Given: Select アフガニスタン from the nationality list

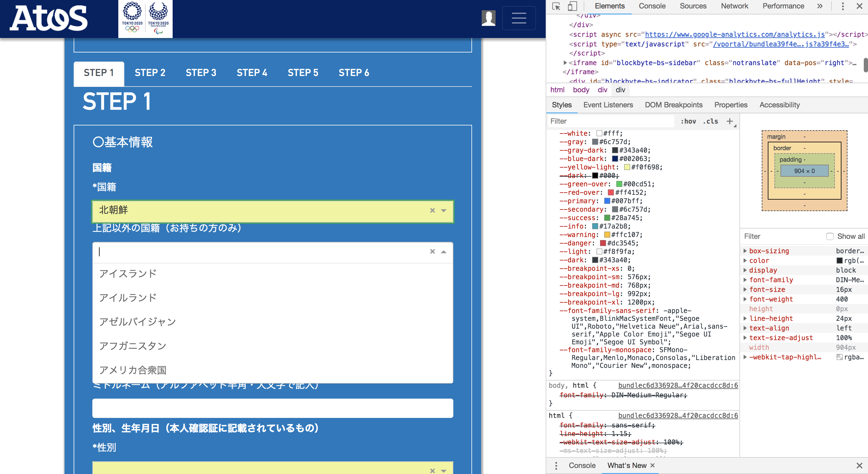Looking at the screenshot, I should click(132, 346).
